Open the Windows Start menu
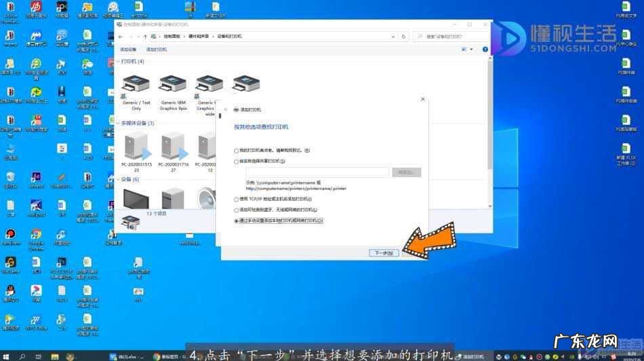644x361 pixels. [x=5, y=356]
